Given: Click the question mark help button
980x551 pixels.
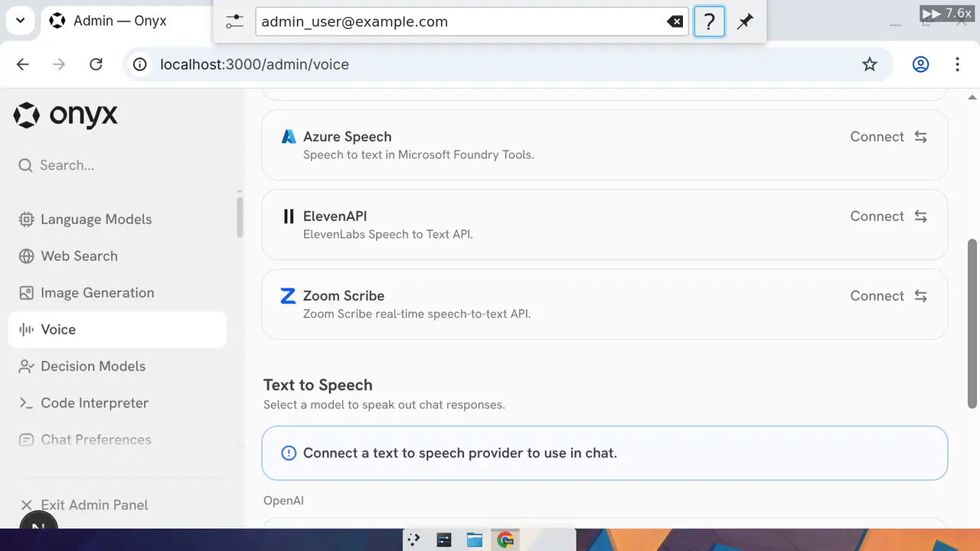Looking at the screenshot, I should [x=709, y=21].
